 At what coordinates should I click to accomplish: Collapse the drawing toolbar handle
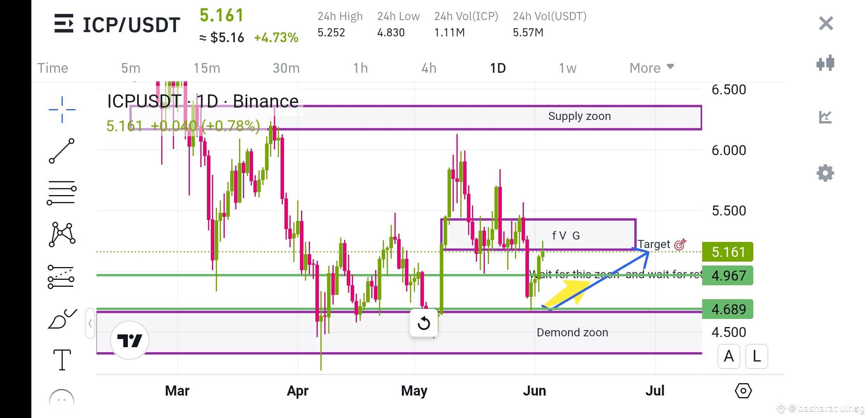(x=90, y=324)
